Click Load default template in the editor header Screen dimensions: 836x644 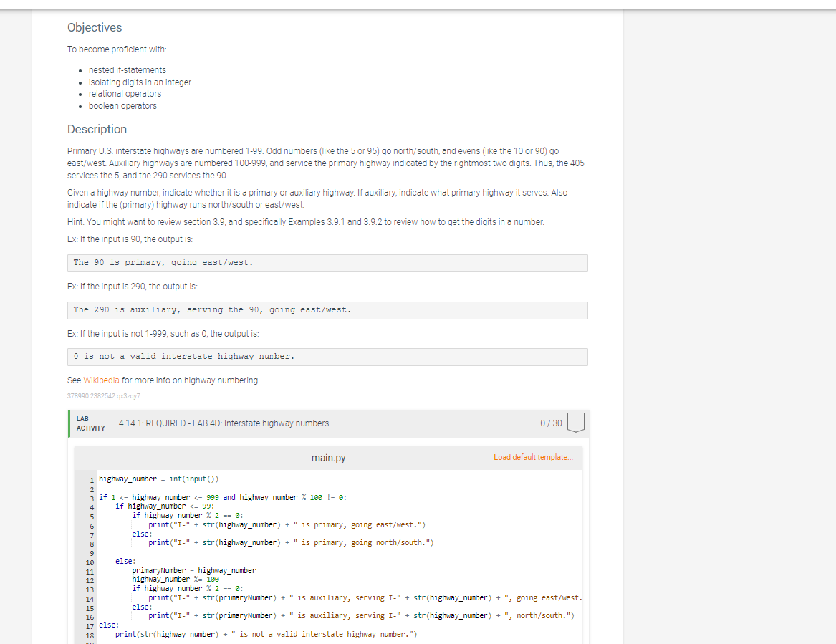tap(534, 456)
